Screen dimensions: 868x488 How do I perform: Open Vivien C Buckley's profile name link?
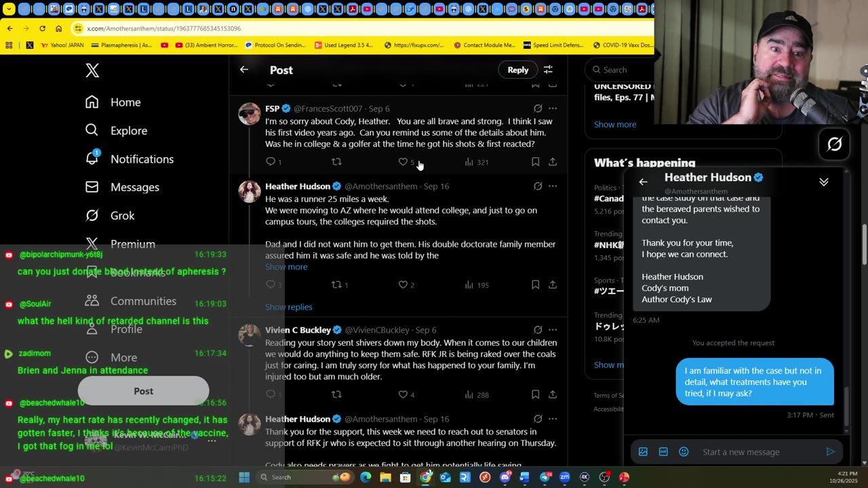(x=298, y=330)
